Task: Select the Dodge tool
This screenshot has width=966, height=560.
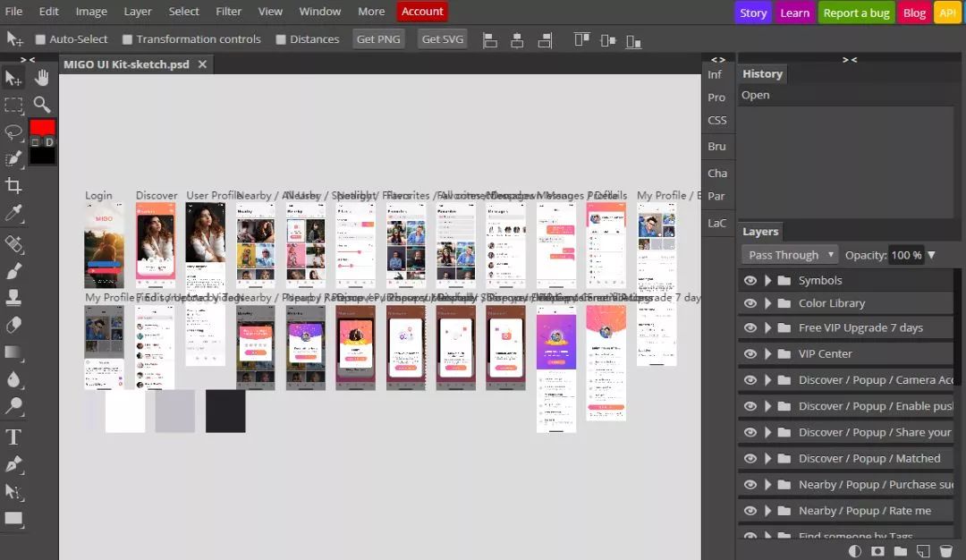Action: (x=13, y=405)
